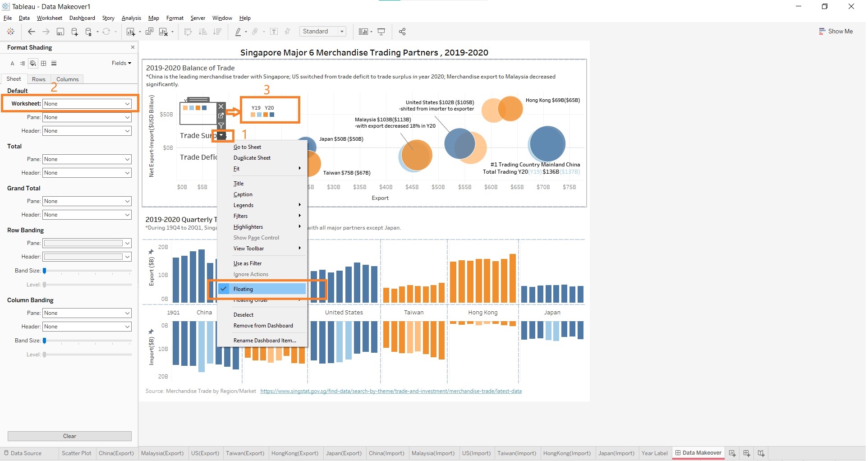Open the Default Pane shading dropdown
This screenshot has height=461, width=868.
(87, 117)
